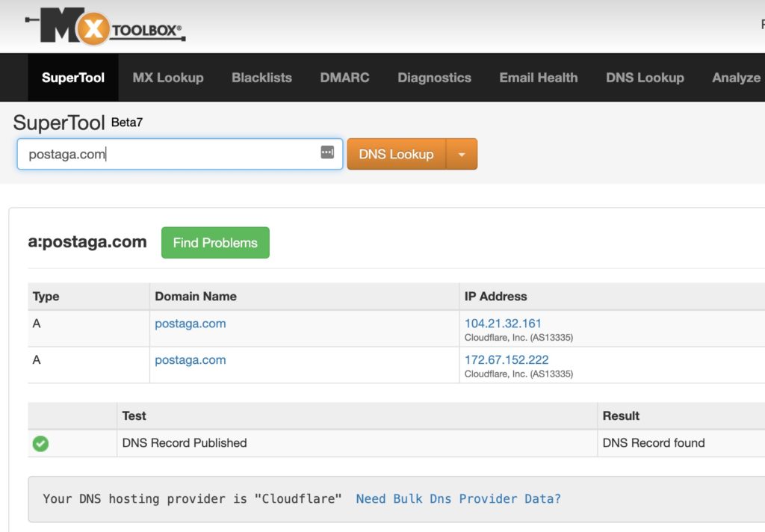Click type A cell in 104.21.32.161 row
The width and height of the screenshot is (765, 532).
click(x=89, y=329)
